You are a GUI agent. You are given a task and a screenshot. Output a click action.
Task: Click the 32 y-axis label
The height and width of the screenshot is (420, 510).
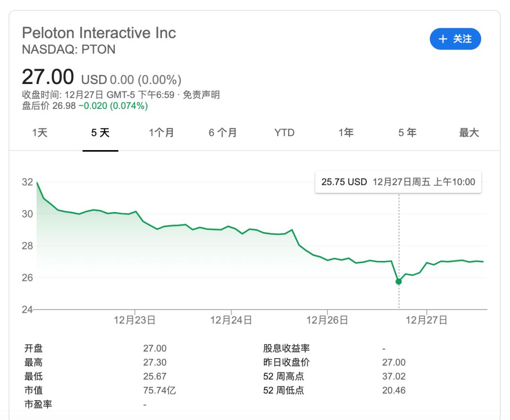point(27,182)
